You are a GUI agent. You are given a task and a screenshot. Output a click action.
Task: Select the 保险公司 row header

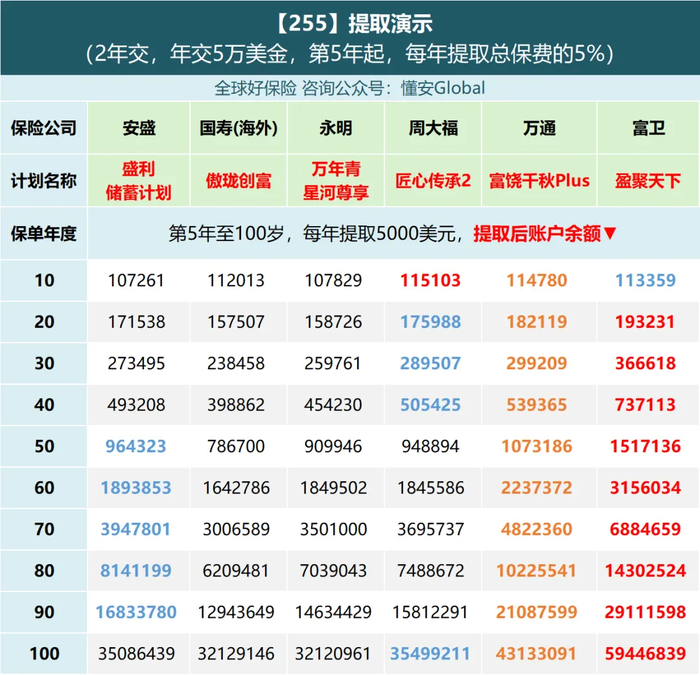[44, 128]
